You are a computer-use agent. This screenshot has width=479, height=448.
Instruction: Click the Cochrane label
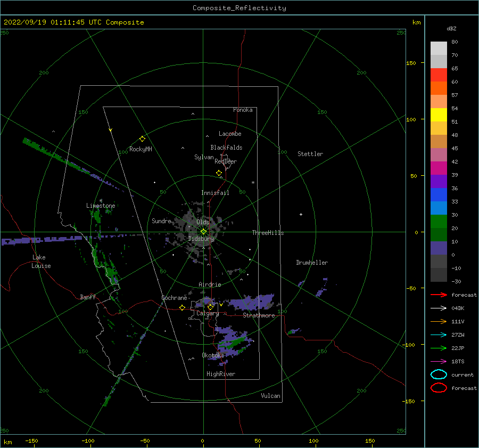(174, 298)
